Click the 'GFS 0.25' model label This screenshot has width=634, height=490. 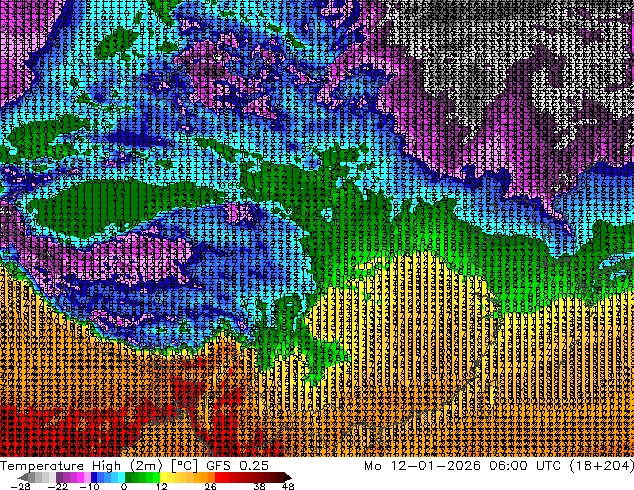coord(237,466)
